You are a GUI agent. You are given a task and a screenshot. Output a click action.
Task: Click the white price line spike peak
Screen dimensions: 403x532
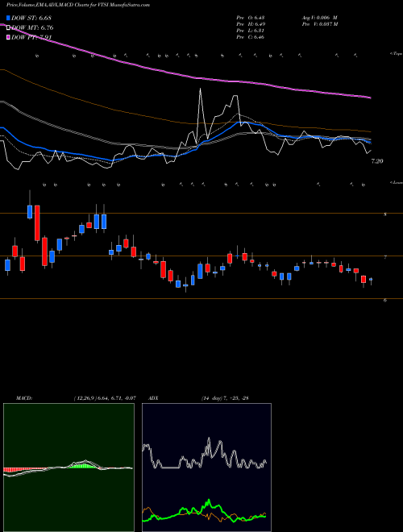point(200,89)
